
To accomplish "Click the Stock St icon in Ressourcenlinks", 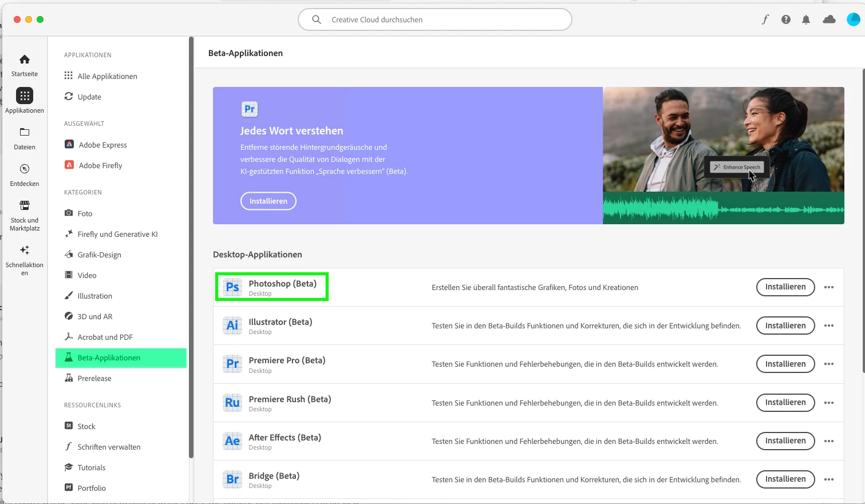I will point(69,426).
